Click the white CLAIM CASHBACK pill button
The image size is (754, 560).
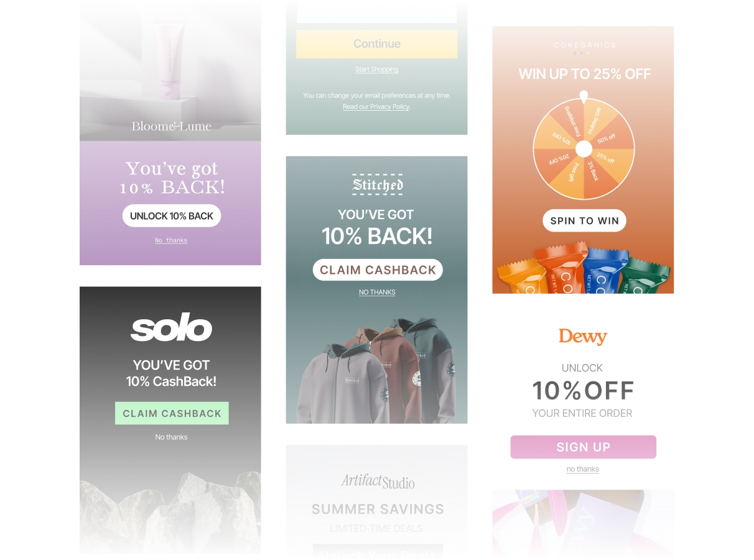tap(378, 270)
